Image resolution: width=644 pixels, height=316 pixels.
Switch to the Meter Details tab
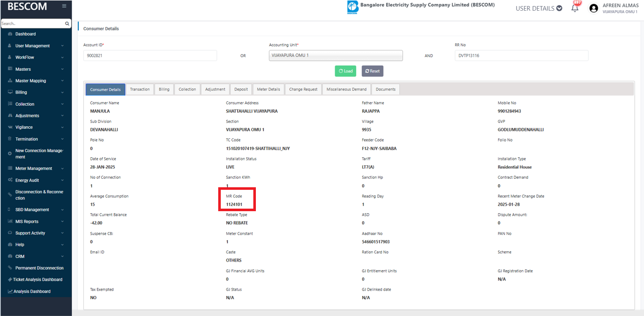(x=269, y=90)
